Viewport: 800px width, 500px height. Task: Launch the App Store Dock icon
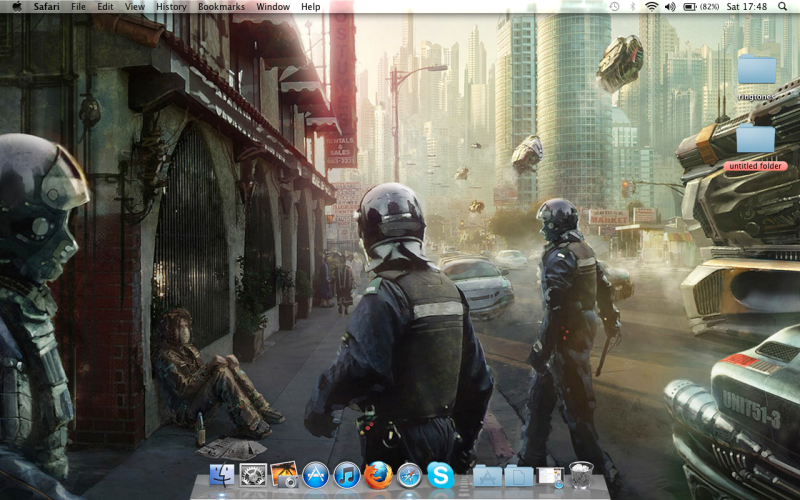(315, 475)
